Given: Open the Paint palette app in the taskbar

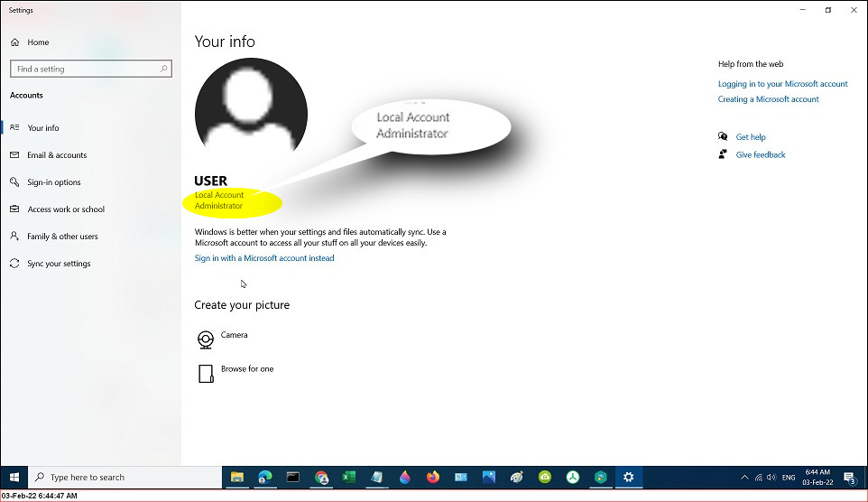Looking at the screenshot, I should coord(516,477).
